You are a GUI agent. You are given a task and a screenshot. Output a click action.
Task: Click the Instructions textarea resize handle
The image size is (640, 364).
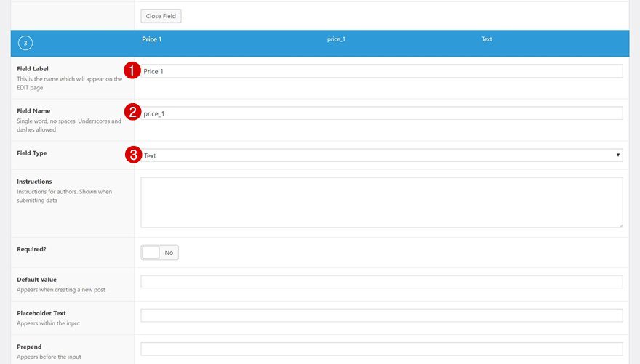pyautogui.click(x=620, y=225)
